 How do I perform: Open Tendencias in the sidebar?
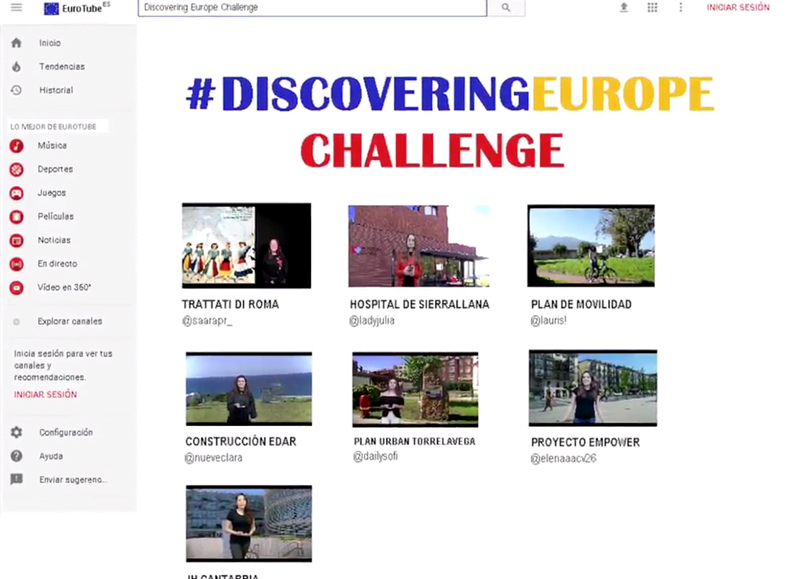[61, 67]
